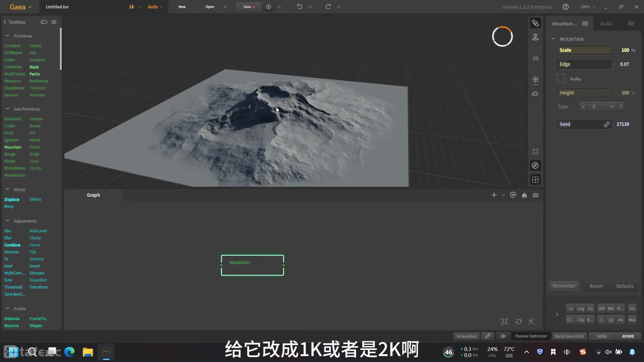
Task: Apply the crossed-circle post-process icon
Action: point(611,320)
